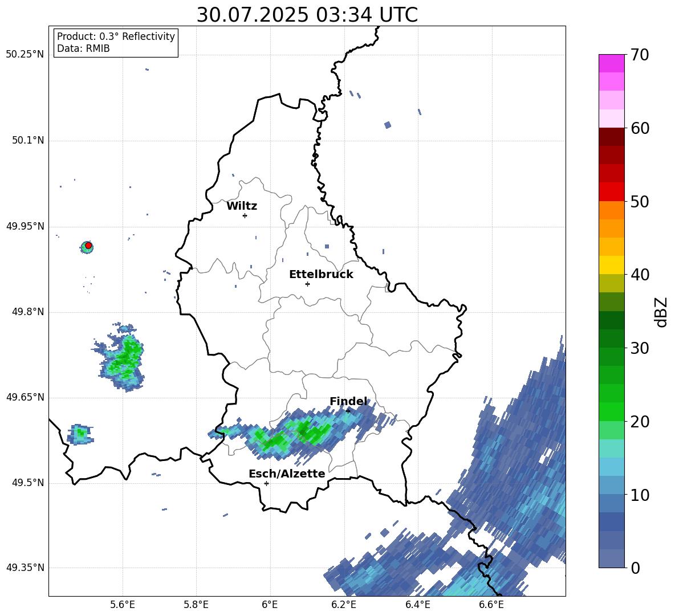Click the 60 colorbar tick label
Screen dimensions: 675x616
[640, 128]
